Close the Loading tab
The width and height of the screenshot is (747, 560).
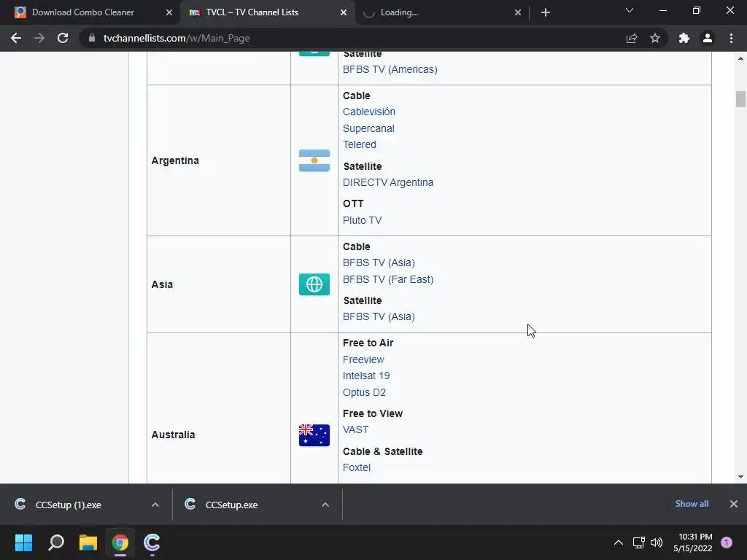click(x=518, y=12)
